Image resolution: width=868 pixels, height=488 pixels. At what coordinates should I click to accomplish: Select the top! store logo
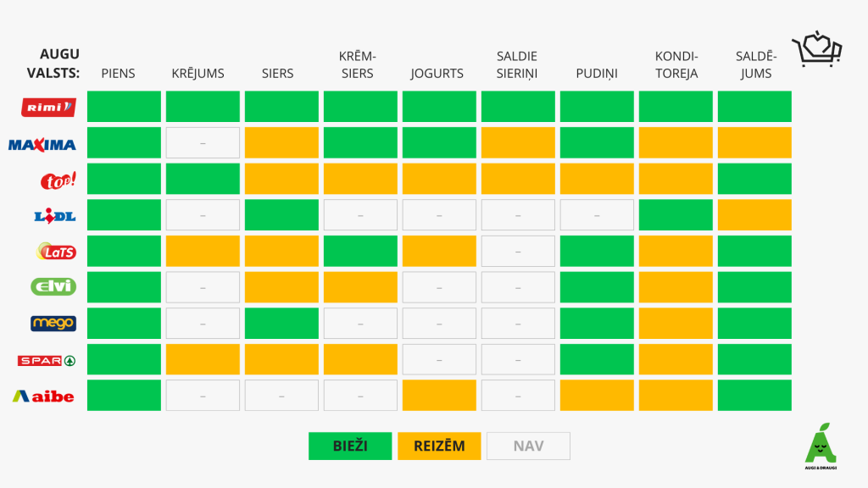point(58,180)
